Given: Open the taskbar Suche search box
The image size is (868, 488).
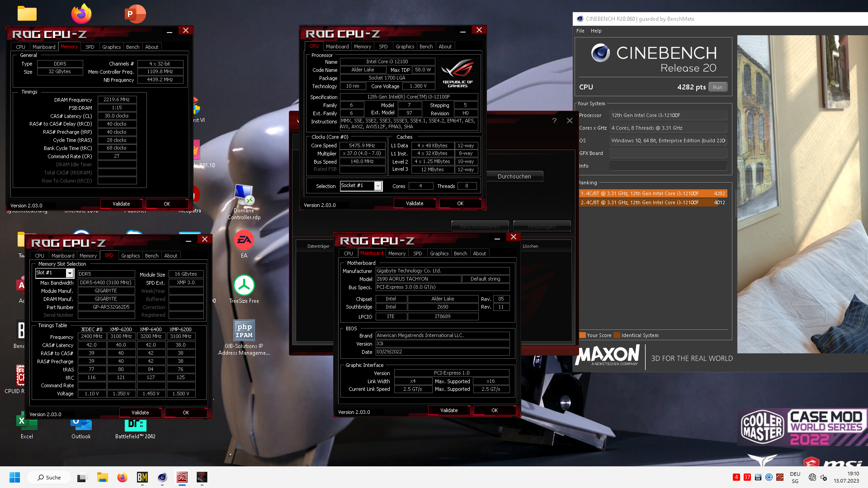Looking at the screenshot, I should [x=49, y=477].
